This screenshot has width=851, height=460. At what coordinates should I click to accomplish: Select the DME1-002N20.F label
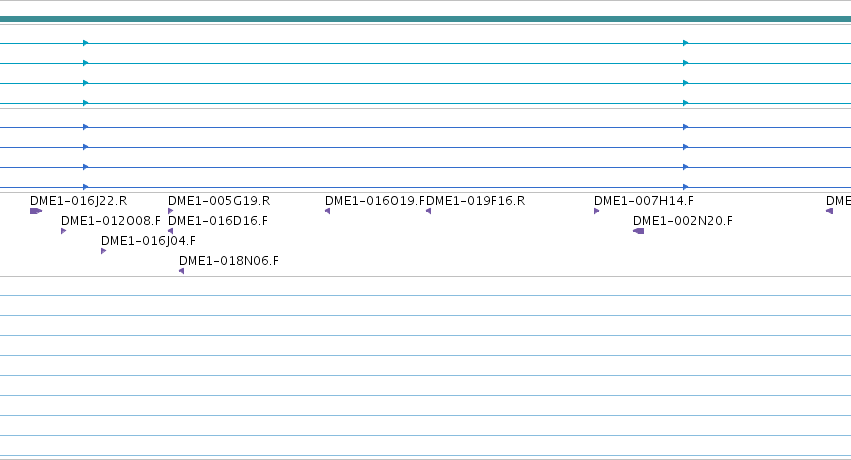(x=683, y=221)
